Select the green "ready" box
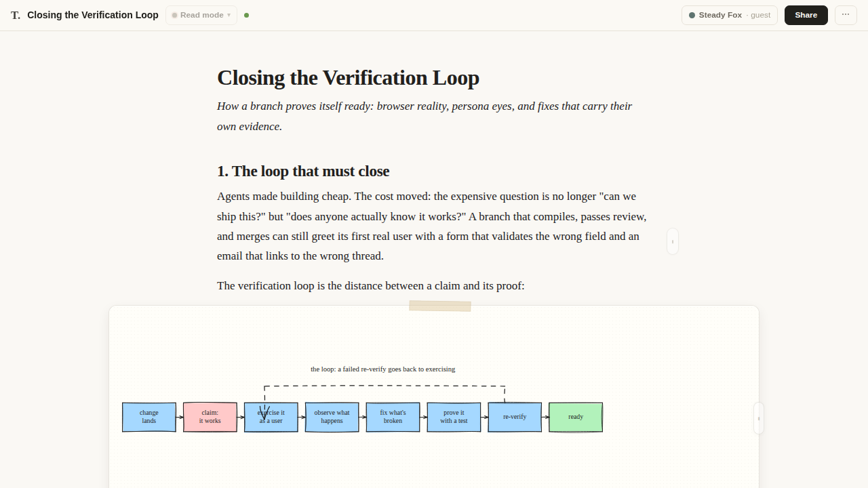 pos(576,417)
